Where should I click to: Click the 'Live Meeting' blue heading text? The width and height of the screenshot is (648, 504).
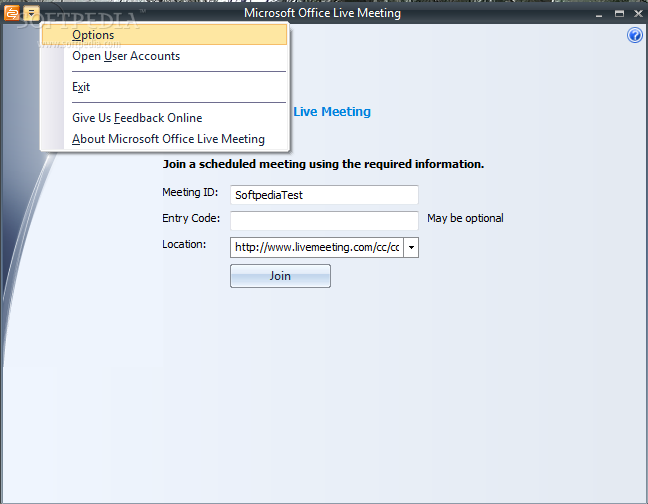[332, 112]
